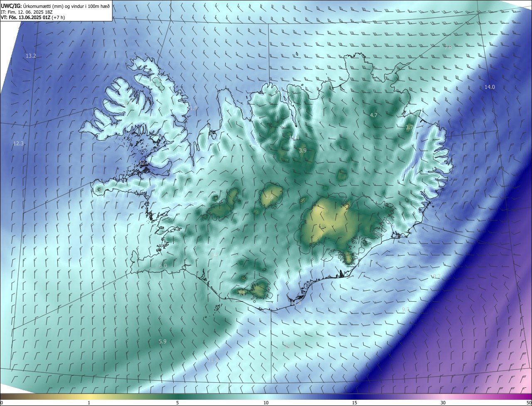Viewport: 532px width, 406px height.
Task: Click the 10 tick on the color scale
Action: click(x=266, y=403)
